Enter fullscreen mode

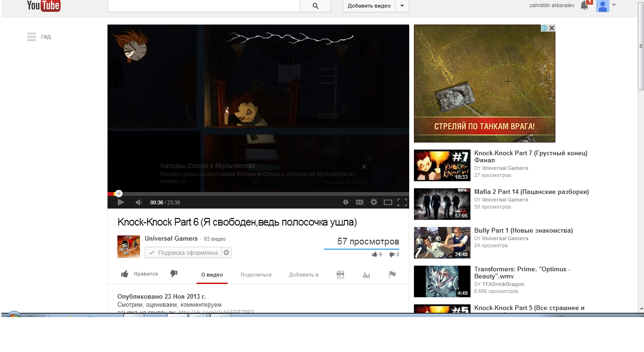[402, 202]
